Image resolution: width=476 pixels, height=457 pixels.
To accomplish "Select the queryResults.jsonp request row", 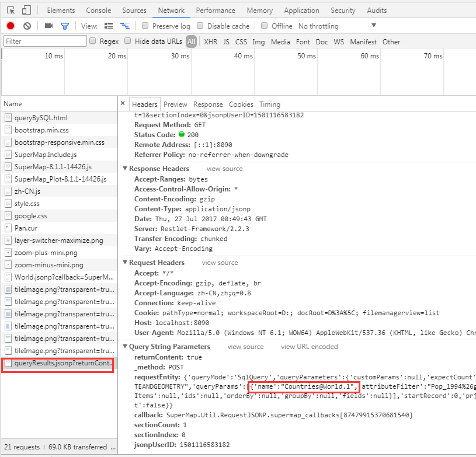I will pos(59,363).
